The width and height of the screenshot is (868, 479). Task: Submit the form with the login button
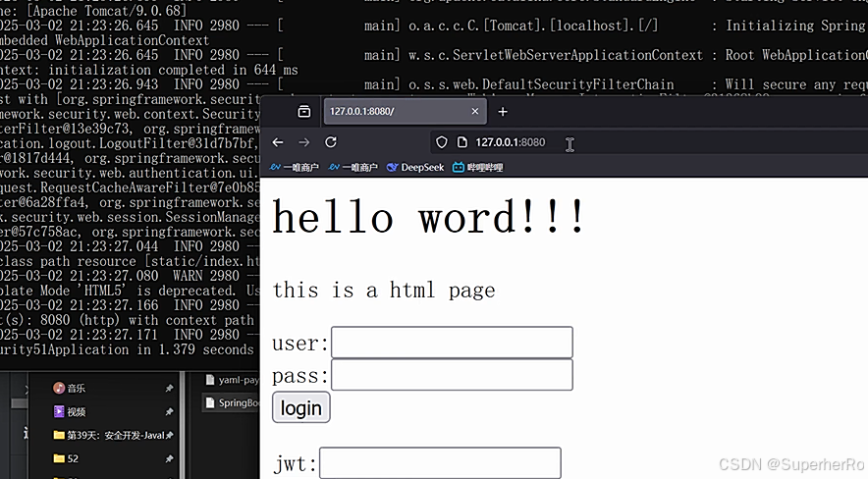coord(301,407)
